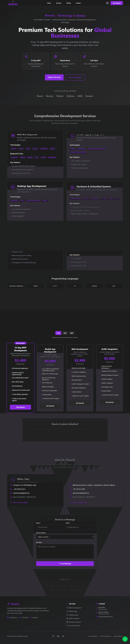Click Get Started on the 15-Day MVP plan
This screenshot has width=130, height=644.
(x=20, y=407)
